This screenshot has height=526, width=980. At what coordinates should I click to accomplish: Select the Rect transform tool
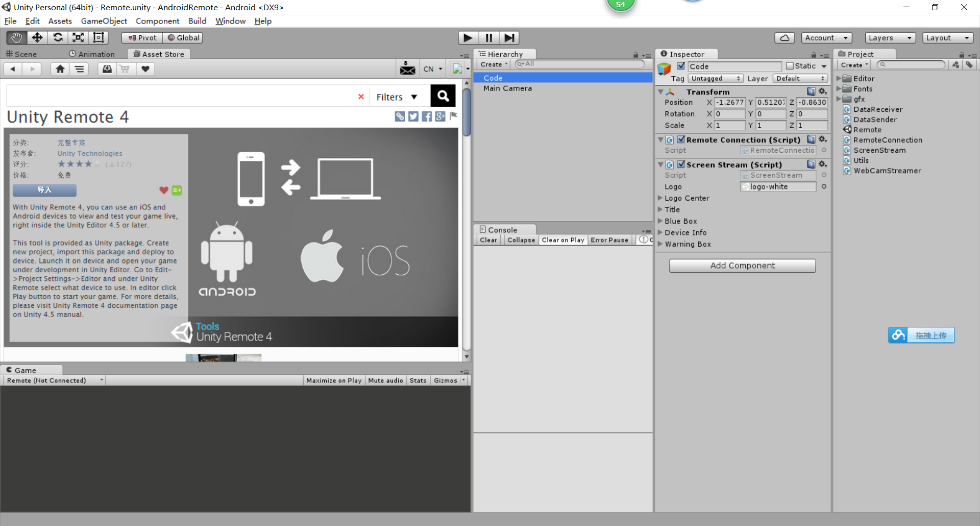pyautogui.click(x=99, y=38)
